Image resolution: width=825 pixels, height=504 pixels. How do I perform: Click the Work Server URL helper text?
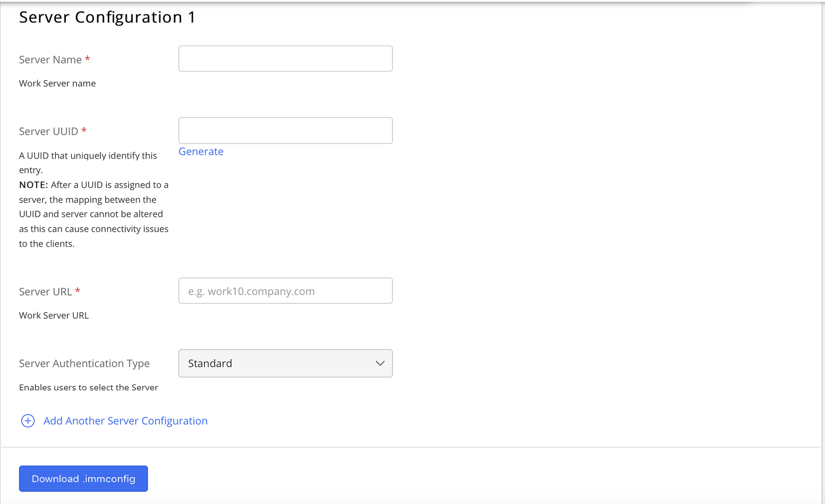coord(54,315)
